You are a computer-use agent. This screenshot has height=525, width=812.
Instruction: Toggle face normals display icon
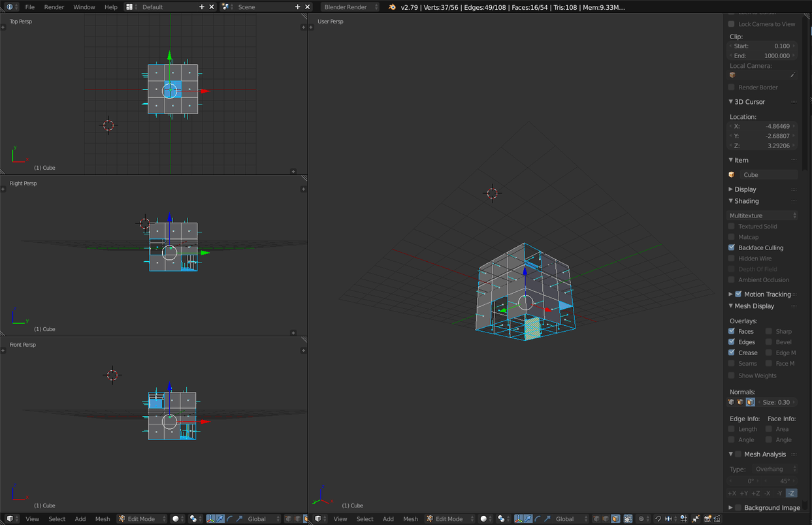coord(750,402)
